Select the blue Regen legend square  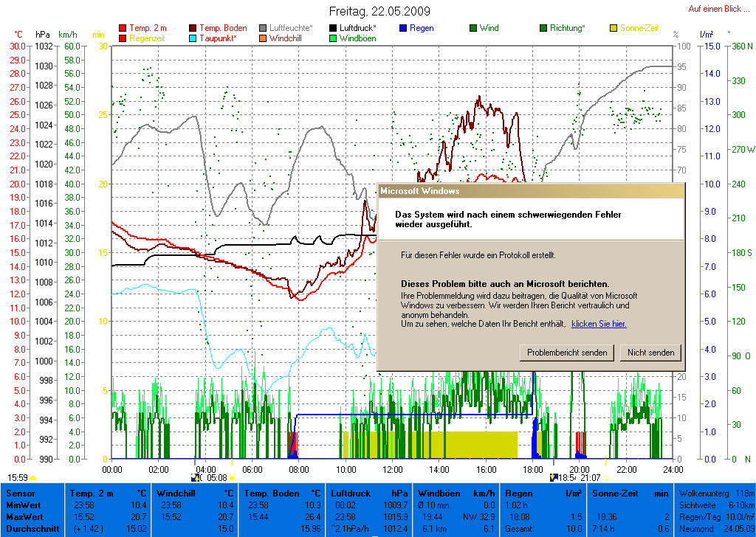403,29
